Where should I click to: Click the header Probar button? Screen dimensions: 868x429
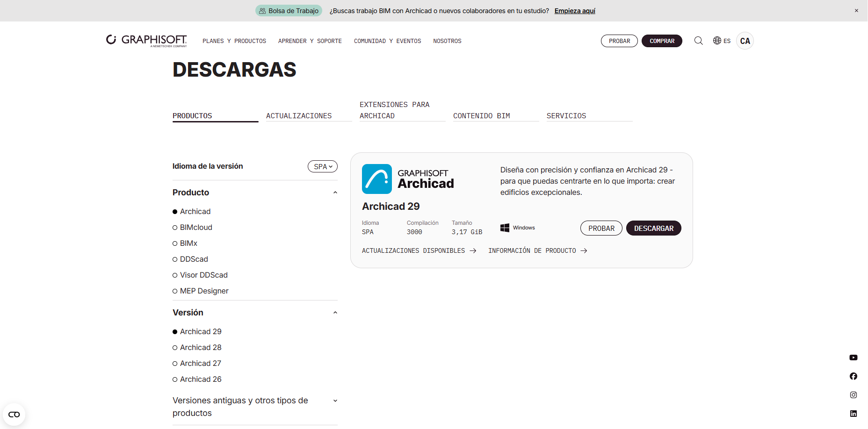point(619,41)
